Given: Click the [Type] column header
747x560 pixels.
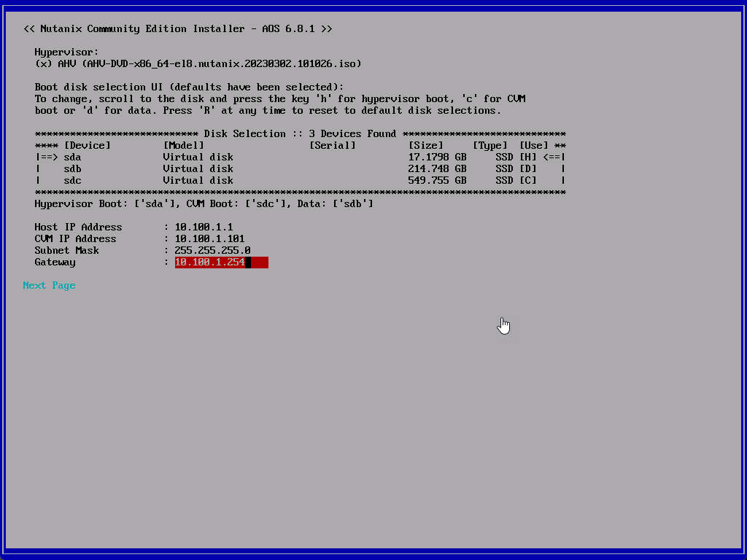Looking at the screenshot, I should tap(489, 145).
